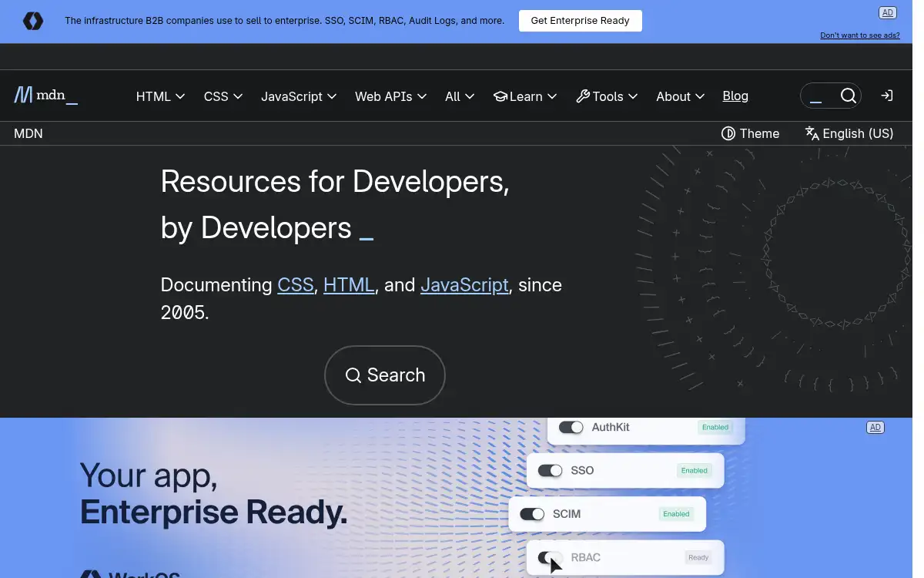924x578 pixels.
Task: Click the WorkOS logo in top ad banner
Action: point(33,21)
